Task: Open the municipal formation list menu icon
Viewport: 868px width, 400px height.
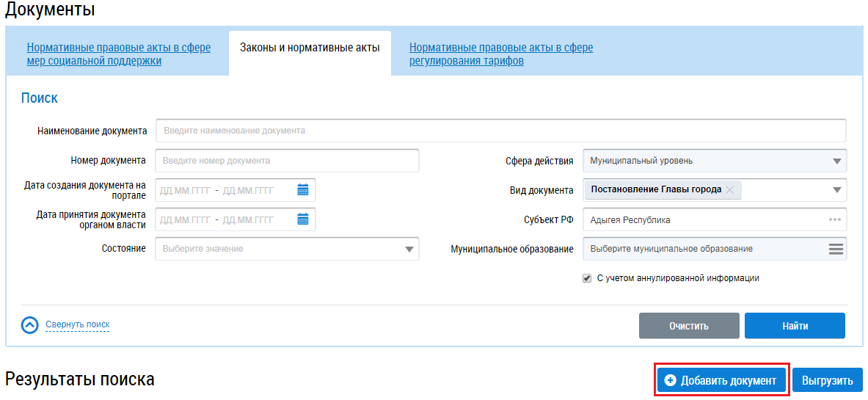Action: (836, 249)
